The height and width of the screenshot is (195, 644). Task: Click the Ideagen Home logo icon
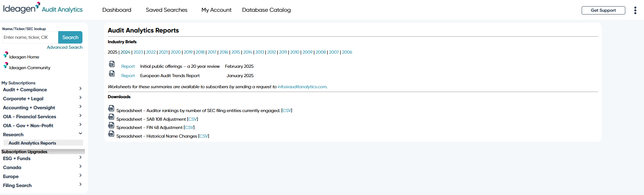click(6, 55)
